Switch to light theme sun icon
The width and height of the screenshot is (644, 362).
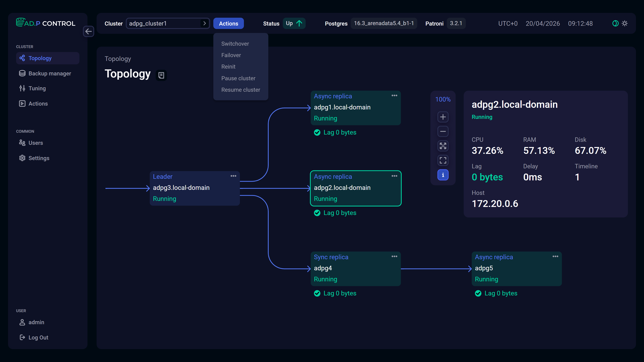625,24
